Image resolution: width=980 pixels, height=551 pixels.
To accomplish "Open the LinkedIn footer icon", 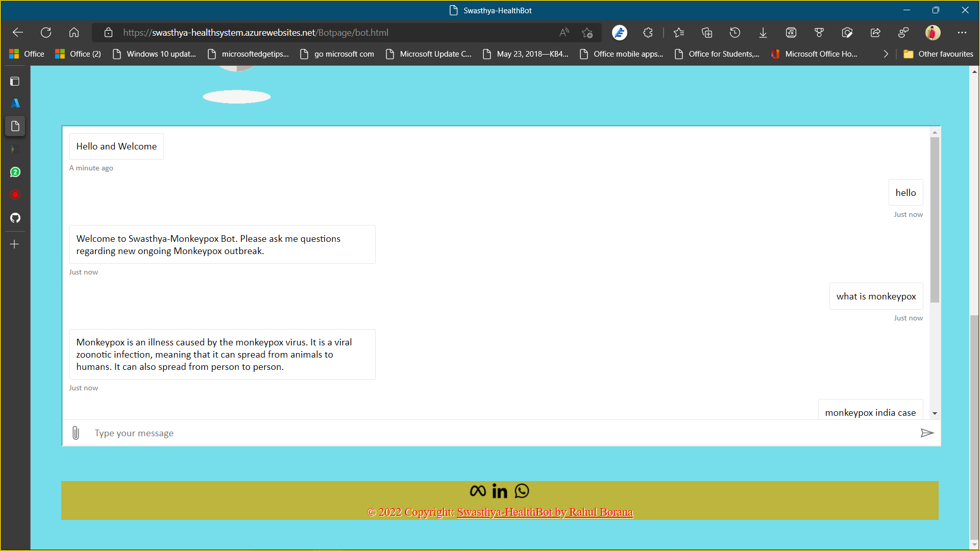I will (x=500, y=491).
